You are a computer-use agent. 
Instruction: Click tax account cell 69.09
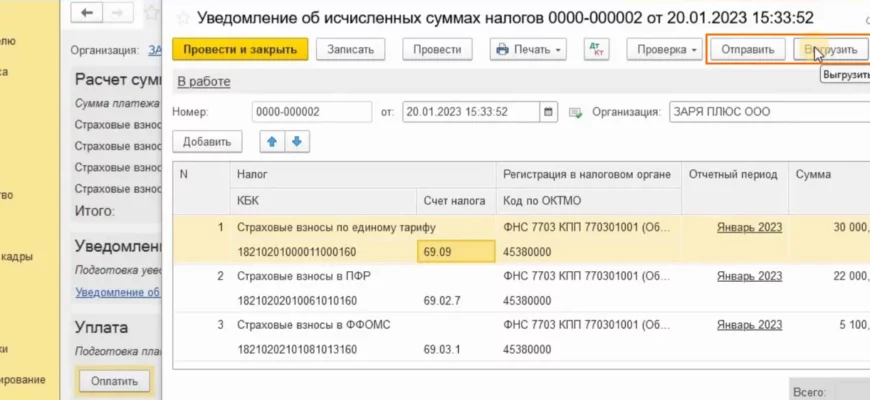(456, 252)
